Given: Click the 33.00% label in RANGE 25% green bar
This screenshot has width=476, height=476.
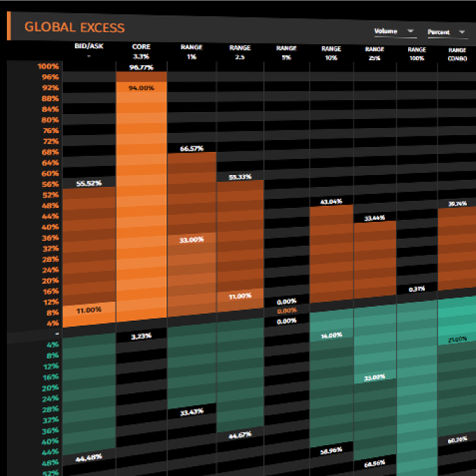Looking at the screenshot, I should (374, 377).
